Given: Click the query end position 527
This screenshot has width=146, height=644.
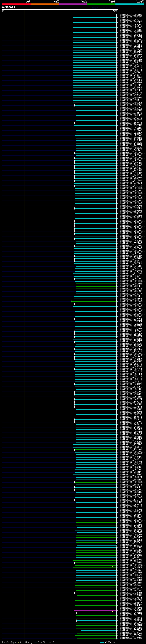Looking at the screenshot, I should pos(115,11).
